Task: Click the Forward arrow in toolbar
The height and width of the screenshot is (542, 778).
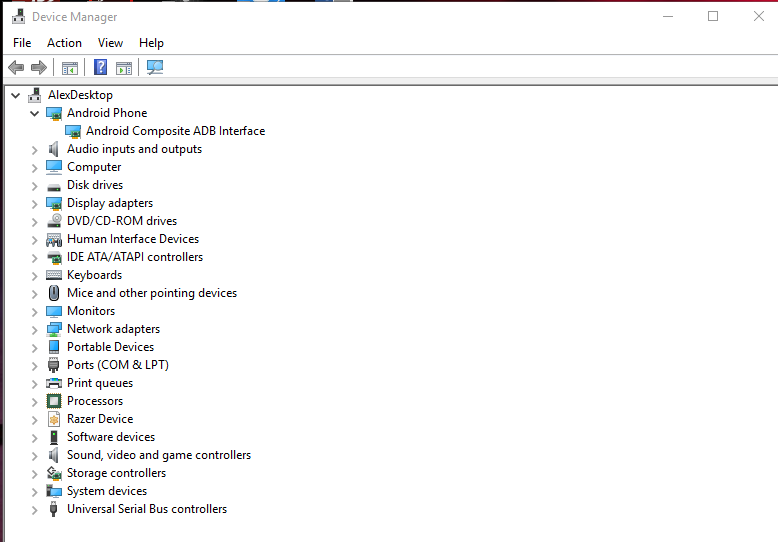Action: click(x=39, y=68)
